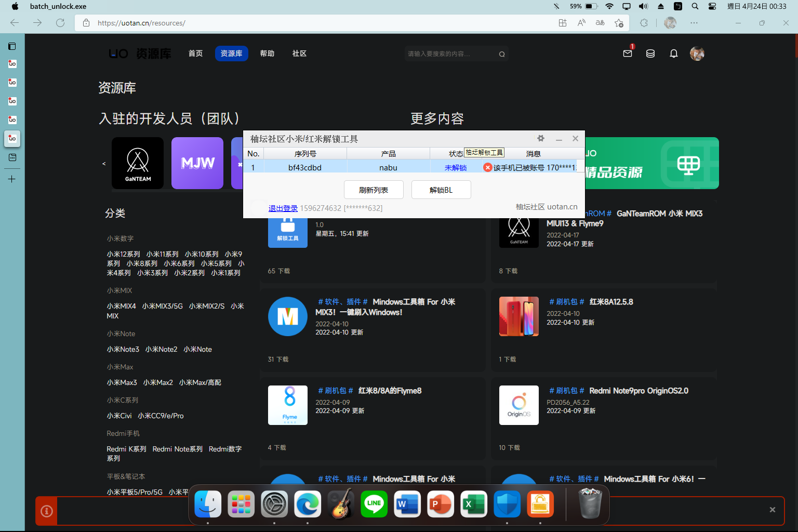Click the 未解锁 status cell
The height and width of the screenshot is (532, 798).
point(456,167)
